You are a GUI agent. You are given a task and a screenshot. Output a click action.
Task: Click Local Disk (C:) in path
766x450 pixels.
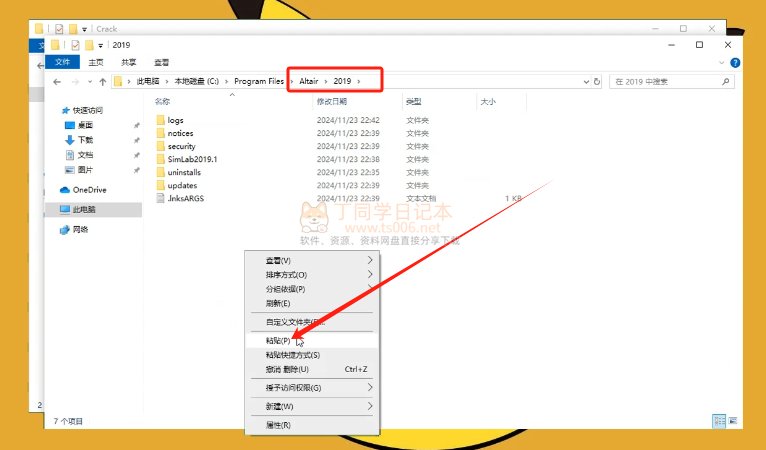197,81
